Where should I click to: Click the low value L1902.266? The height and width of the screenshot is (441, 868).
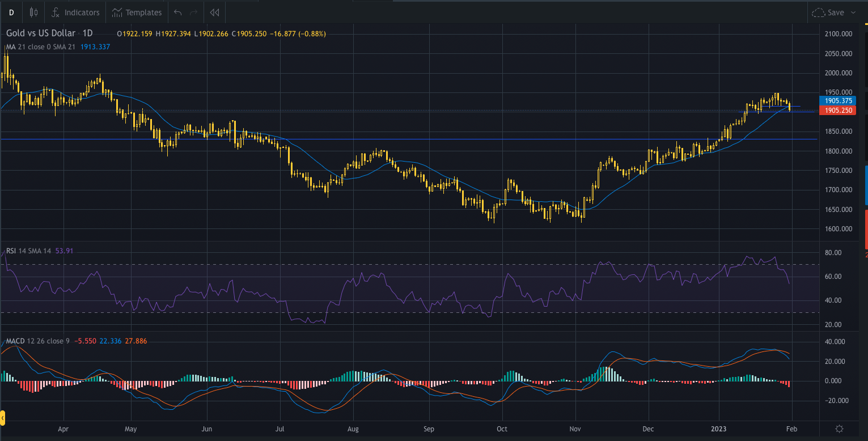[211, 34]
